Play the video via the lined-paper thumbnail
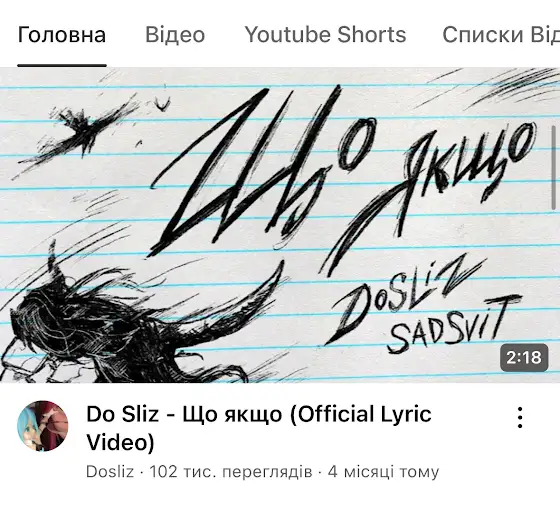Image resolution: width=560 pixels, height=531 pixels. pos(280,225)
